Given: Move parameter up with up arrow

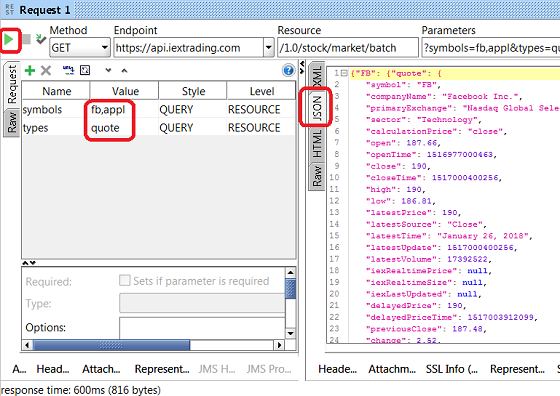Looking at the screenshot, I should tap(124, 70).
